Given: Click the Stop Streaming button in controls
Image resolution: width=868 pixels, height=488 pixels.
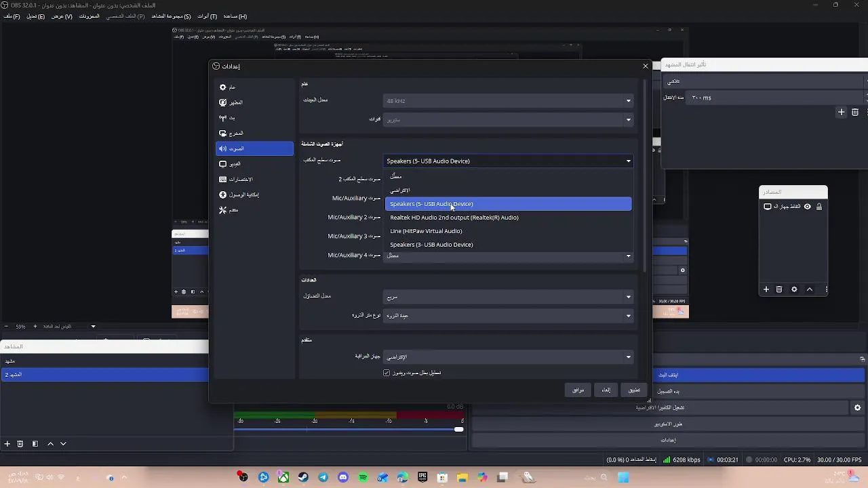Looking at the screenshot, I should click(x=668, y=375).
